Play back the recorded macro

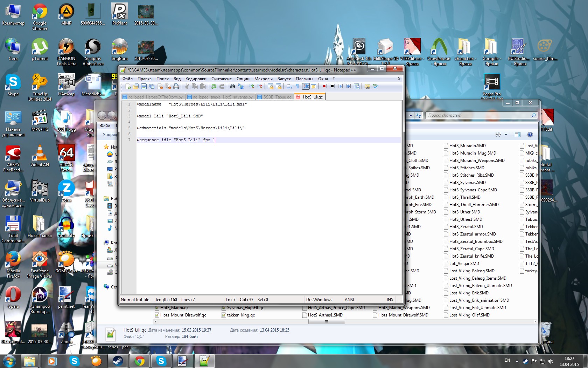tap(341, 86)
